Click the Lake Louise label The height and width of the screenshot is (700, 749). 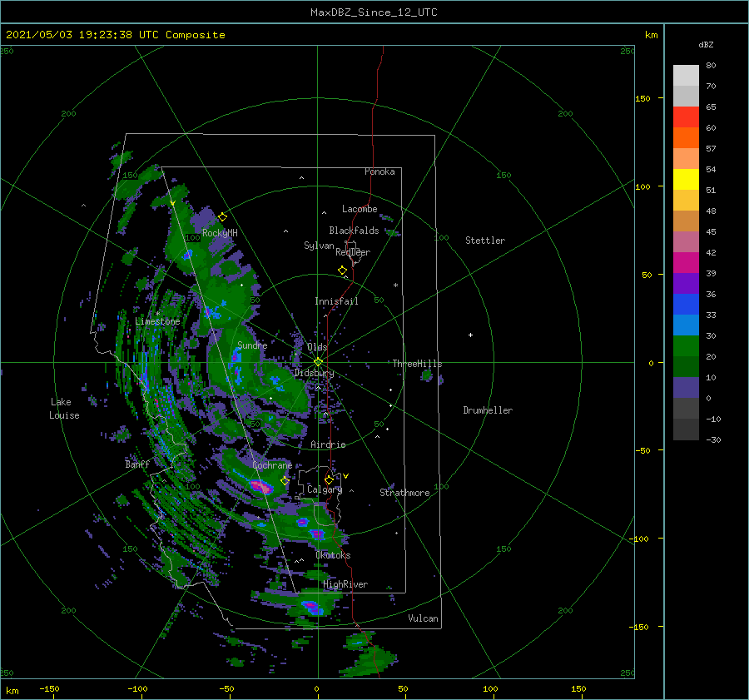click(64, 409)
